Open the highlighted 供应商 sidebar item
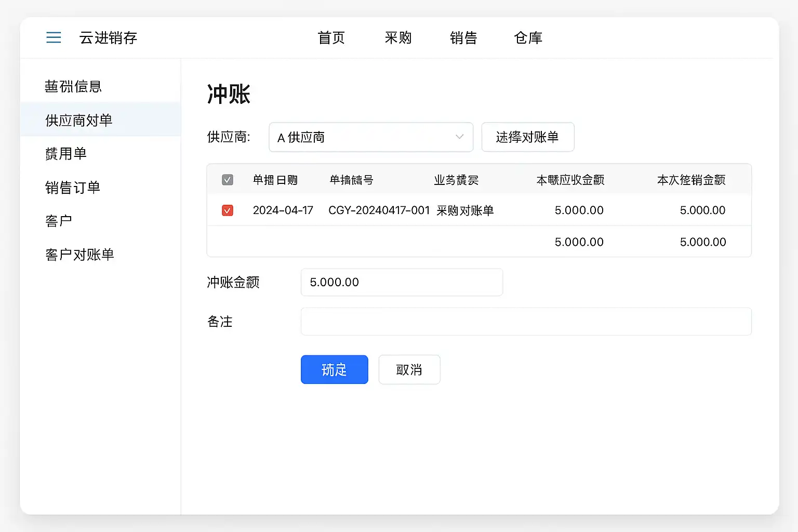Screen dimensions: 798x532 pos(79,121)
